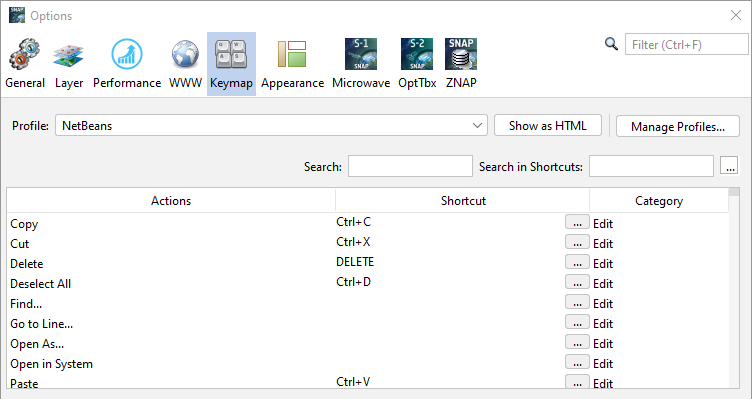Click the Edit category cell in Find... row
The height and width of the screenshot is (399, 752).
coord(659,304)
